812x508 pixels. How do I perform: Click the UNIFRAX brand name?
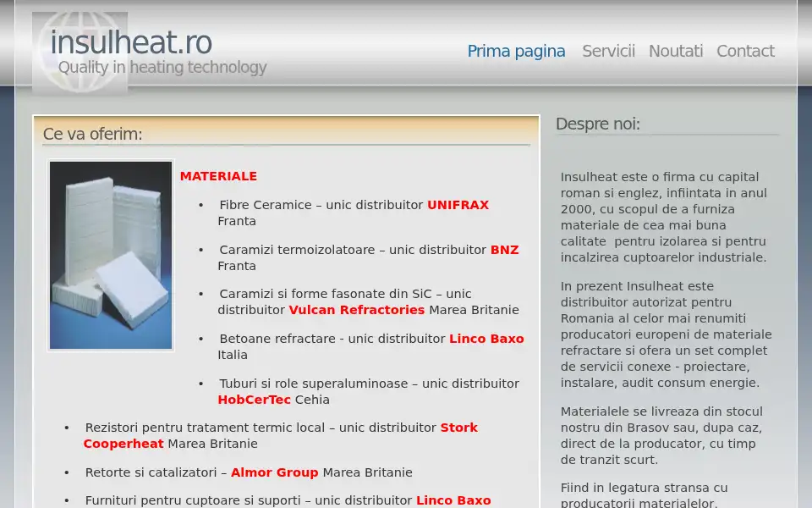coord(458,205)
